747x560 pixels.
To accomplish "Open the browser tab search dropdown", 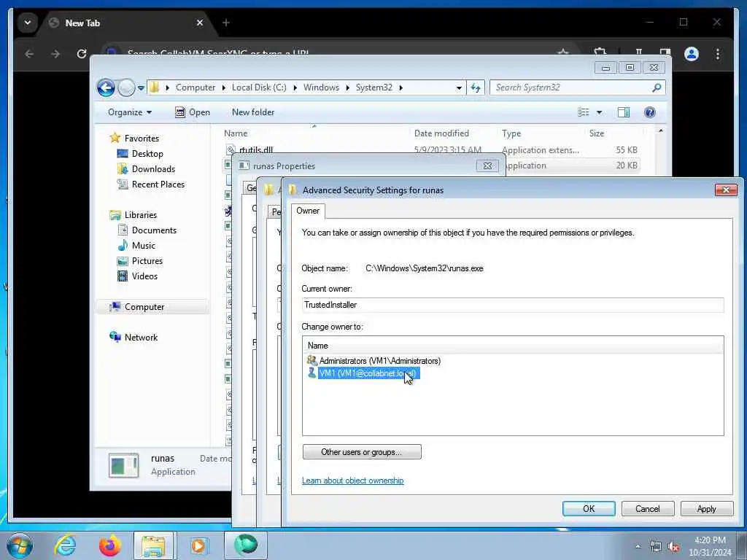I will pyautogui.click(x=28, y=23).
